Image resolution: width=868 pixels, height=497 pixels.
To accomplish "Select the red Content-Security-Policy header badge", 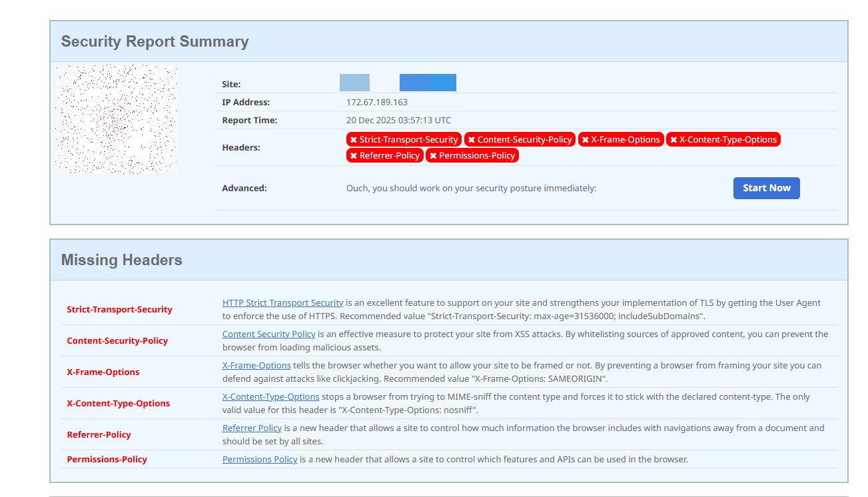I will (520, 139).
